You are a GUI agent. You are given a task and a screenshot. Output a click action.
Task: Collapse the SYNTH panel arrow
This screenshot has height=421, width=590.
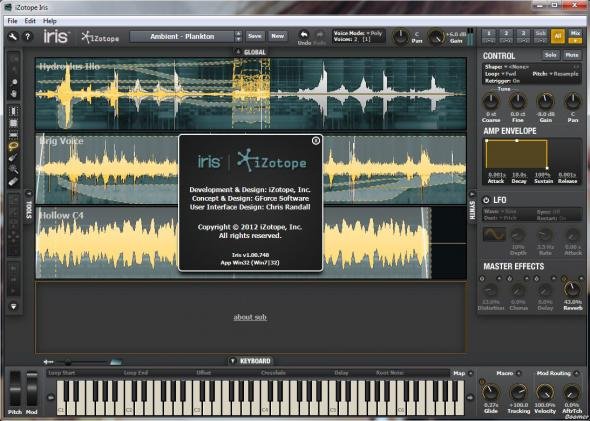pos(472,194)
